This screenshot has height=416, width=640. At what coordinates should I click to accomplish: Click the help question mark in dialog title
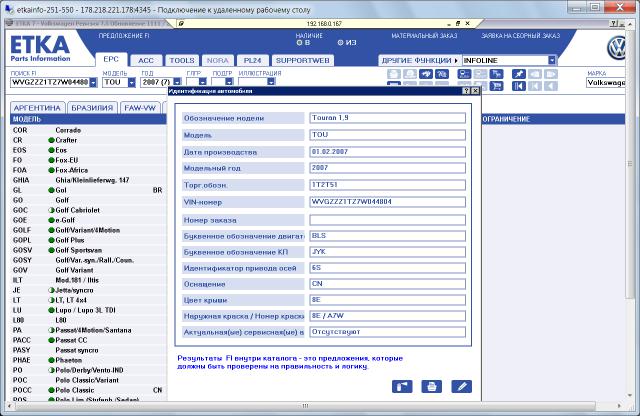click(x=467, y=91)
